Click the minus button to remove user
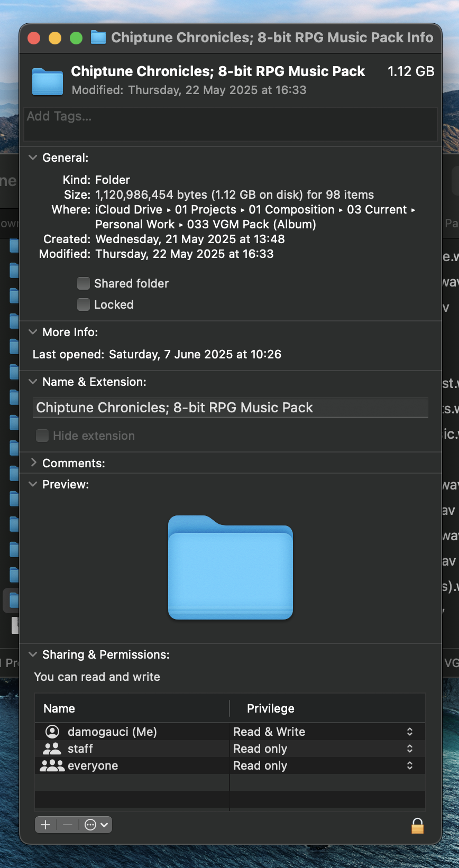Screen dimensions: 459x868 [x=68, y=825]
